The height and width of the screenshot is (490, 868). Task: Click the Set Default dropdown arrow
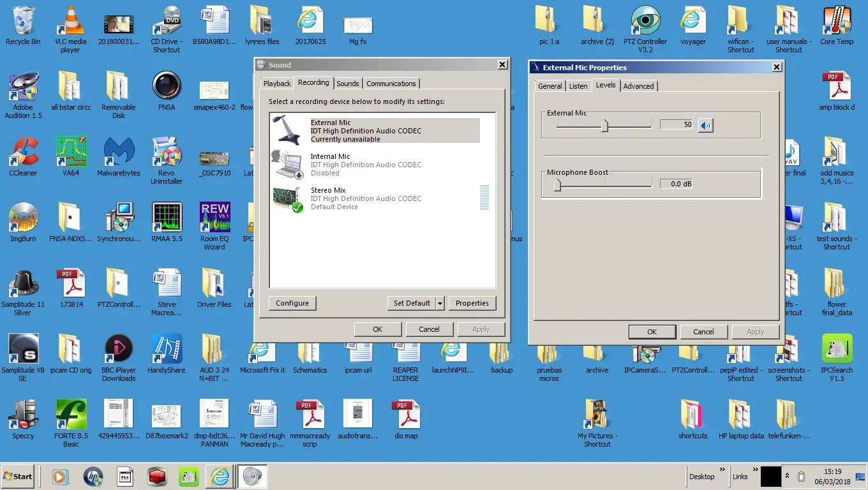click(440, 304)
